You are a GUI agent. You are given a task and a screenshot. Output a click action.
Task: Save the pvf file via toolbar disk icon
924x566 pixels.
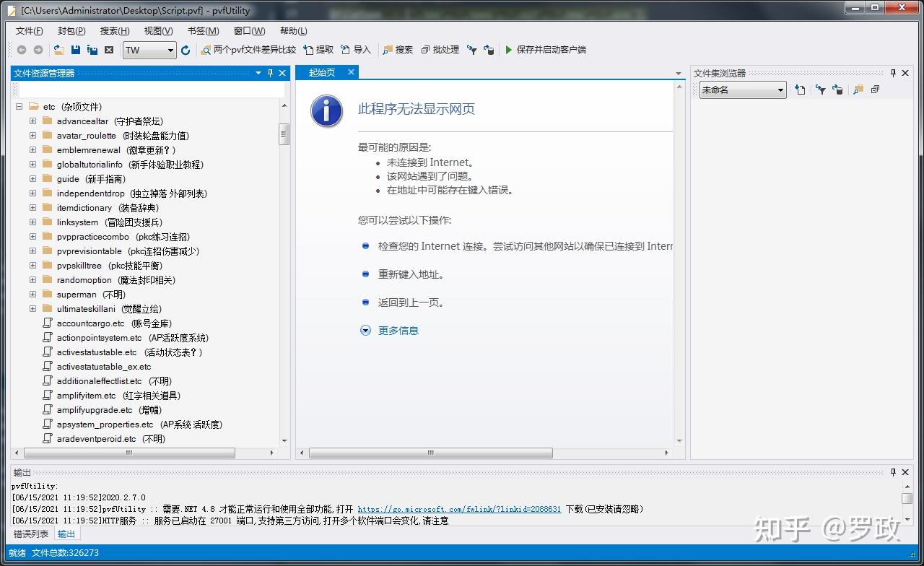(x=75, y=49)
